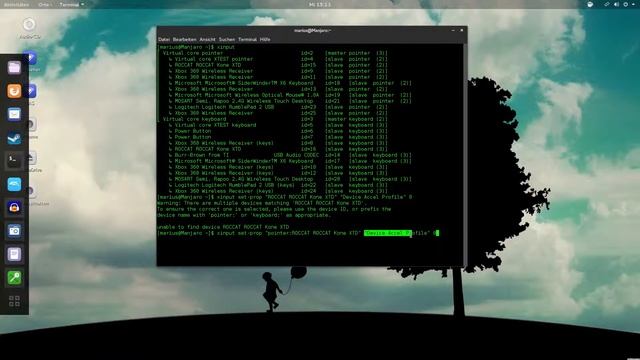The width and height of the screenshot is (640, 360).
Task: Click the Warning multiple devices line
Action: pos(262,203)
